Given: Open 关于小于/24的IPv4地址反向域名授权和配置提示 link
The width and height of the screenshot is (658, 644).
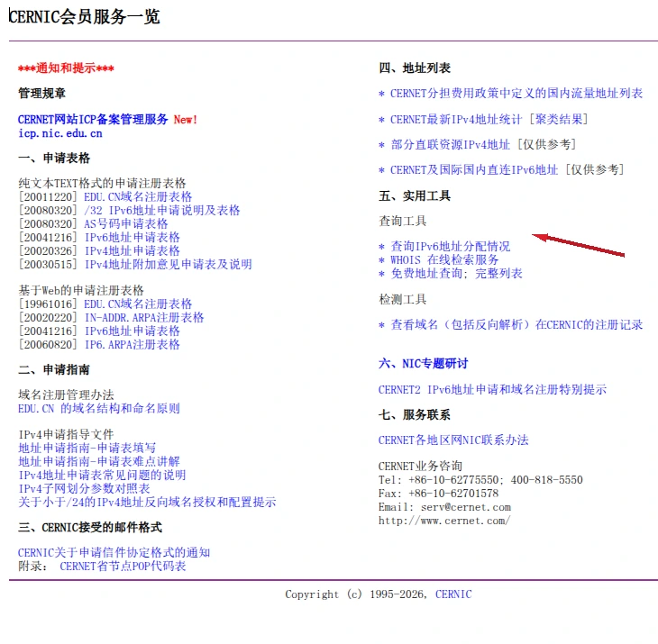Looking at the screenshot, I should (x=147, y=503).
